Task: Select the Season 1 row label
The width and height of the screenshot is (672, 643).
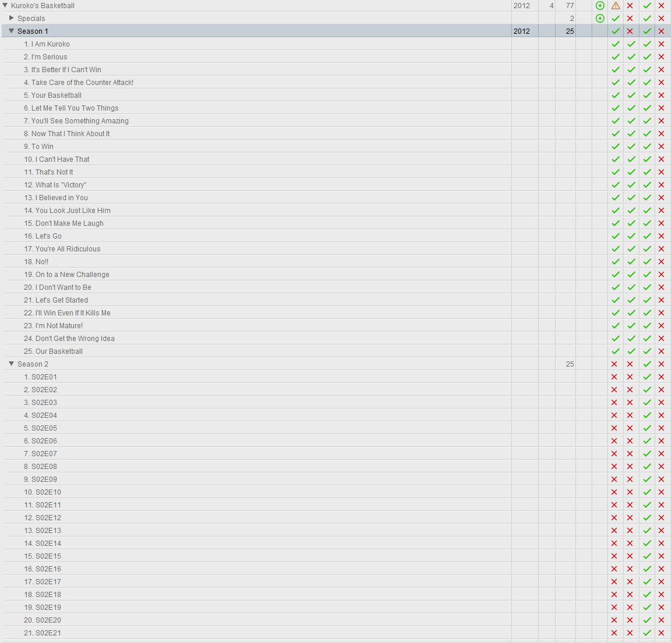Action: point(33,31)
